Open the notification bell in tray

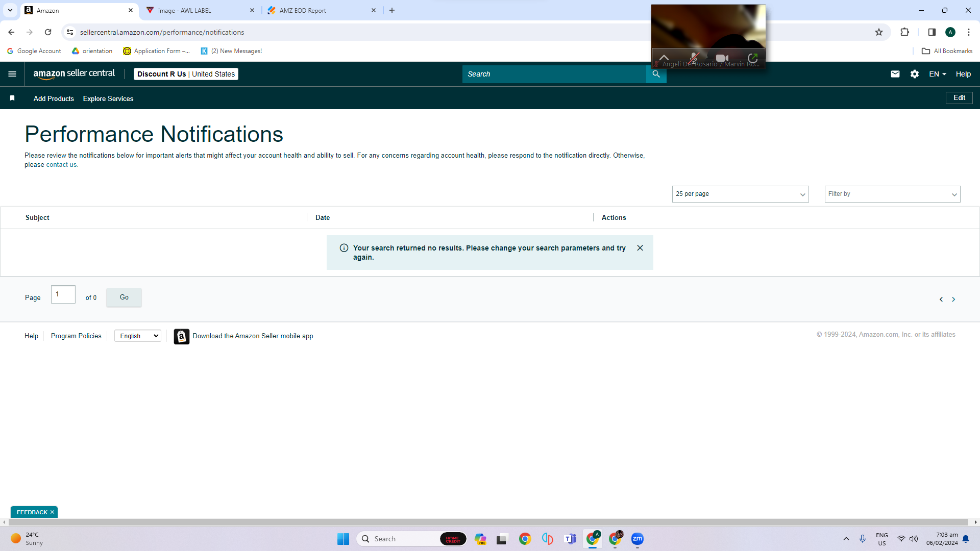966,539
